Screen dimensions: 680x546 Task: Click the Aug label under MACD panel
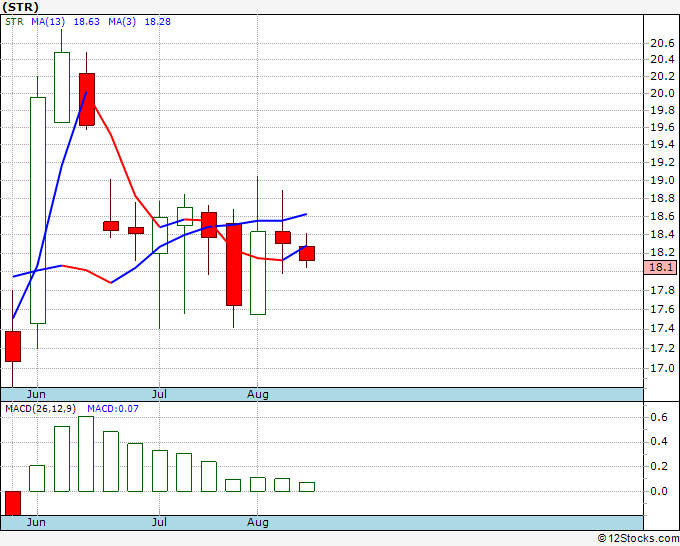(258, 522)
